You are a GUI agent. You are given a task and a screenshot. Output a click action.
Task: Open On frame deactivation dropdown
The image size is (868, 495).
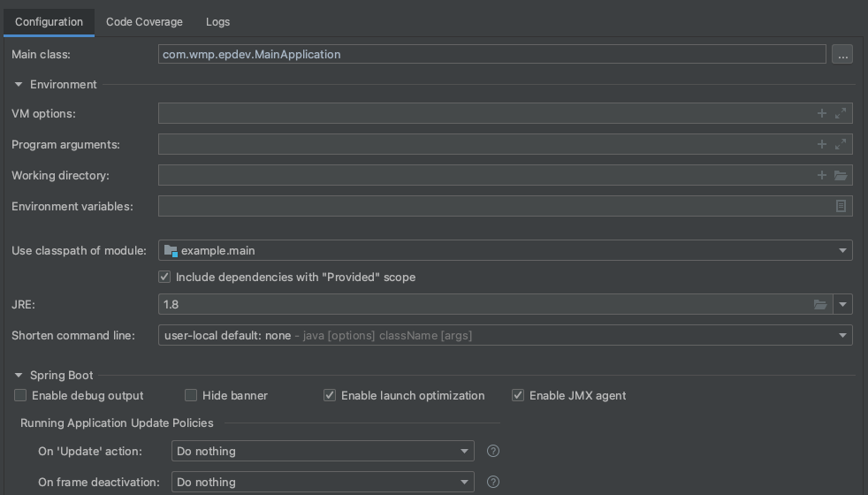point(323,482)
